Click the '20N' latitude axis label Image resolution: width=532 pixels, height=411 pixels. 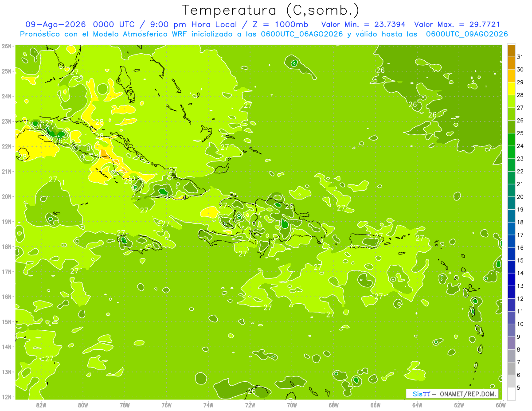click(7, 196)
